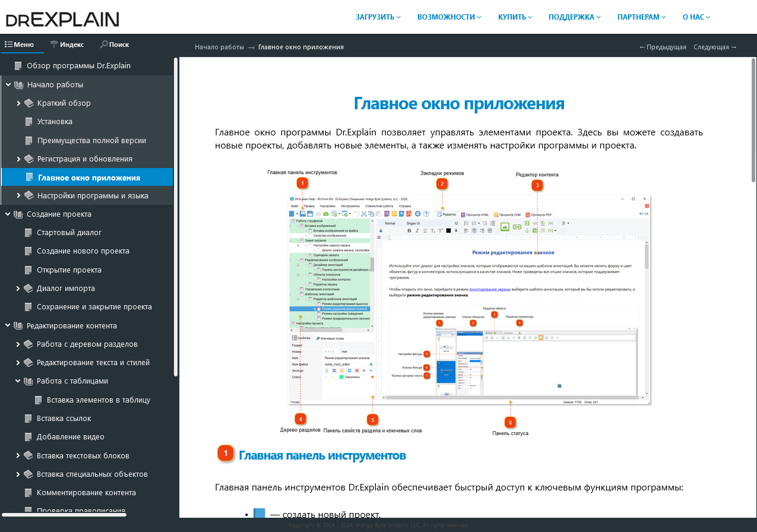757x532 pixels.
Task: Click the page icon beside Обзор программы Dr.Explain
Action: click(x=18, y=66)
